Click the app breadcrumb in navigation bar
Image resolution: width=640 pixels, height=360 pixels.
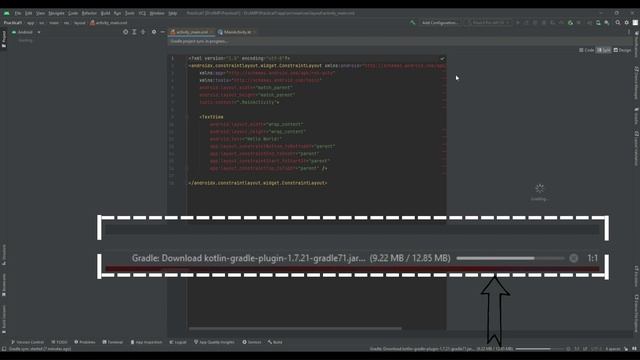(31, 23)
